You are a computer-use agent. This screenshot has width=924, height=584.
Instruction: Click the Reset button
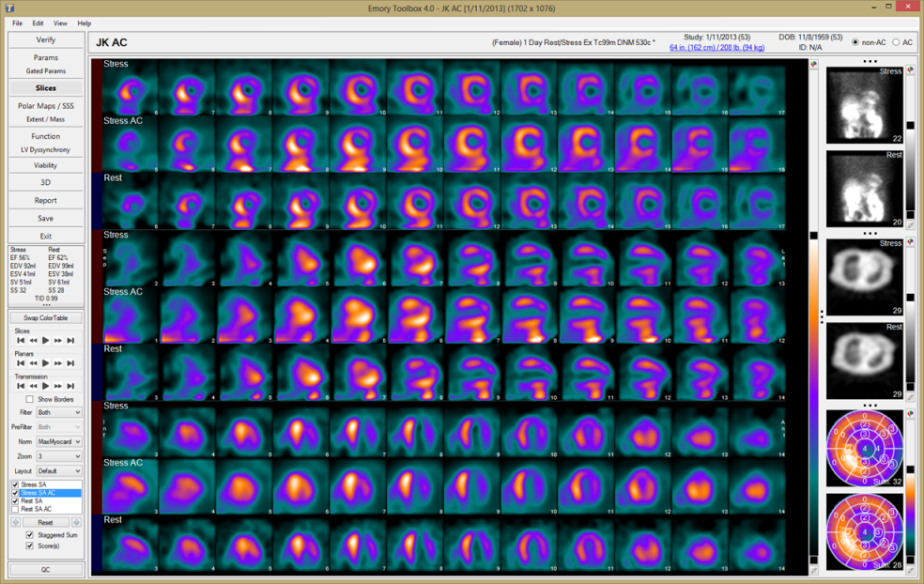(45, 522)
